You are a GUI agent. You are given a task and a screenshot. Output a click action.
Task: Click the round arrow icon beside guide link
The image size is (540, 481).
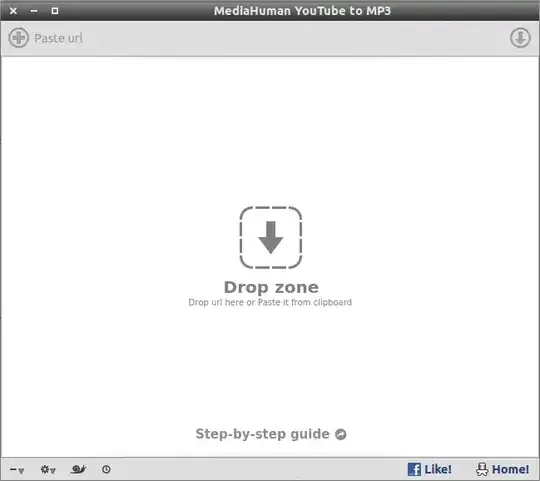(341, 435)
